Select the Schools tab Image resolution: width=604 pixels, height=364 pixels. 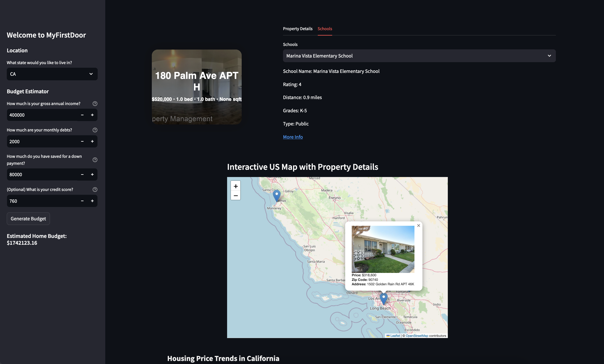pyautogui.click(x=325, y=29)
